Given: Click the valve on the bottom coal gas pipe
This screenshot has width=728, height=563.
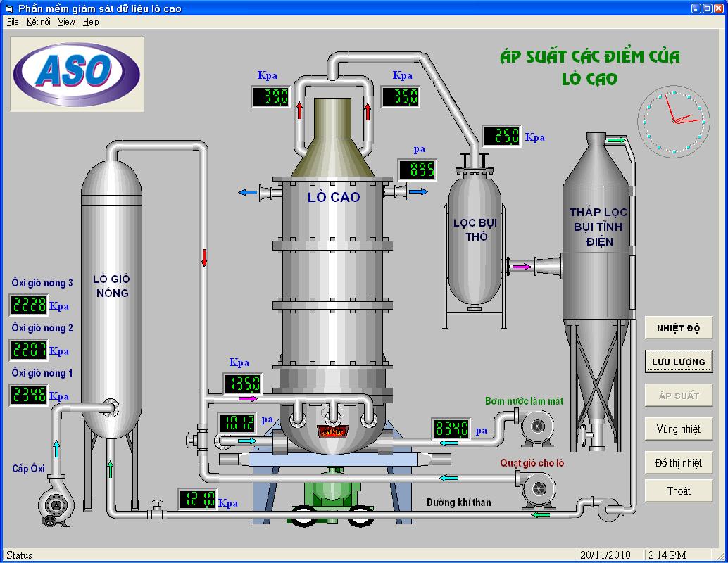Looking at the screenshot, I should (x=156, y=512).
